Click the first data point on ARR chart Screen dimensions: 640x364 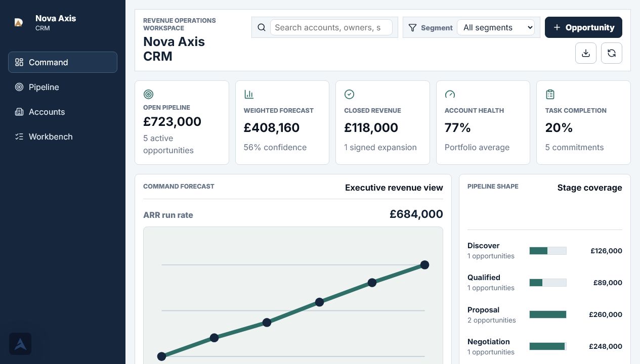coord(161,356)
